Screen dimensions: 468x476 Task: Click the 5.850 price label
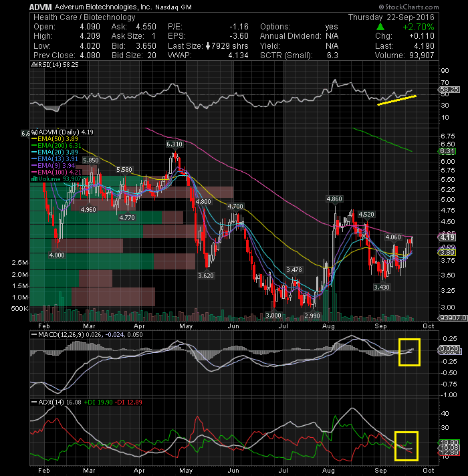point(90,160)
